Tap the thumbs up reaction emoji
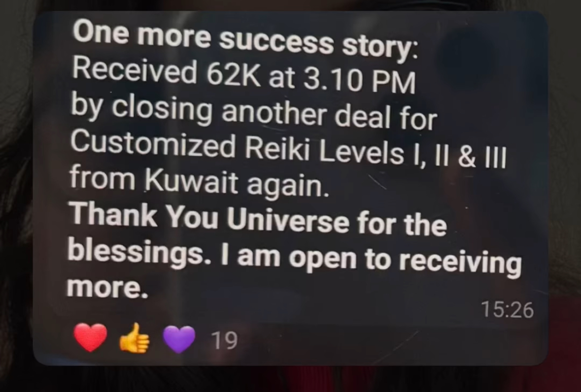 [x=135, y=338]
